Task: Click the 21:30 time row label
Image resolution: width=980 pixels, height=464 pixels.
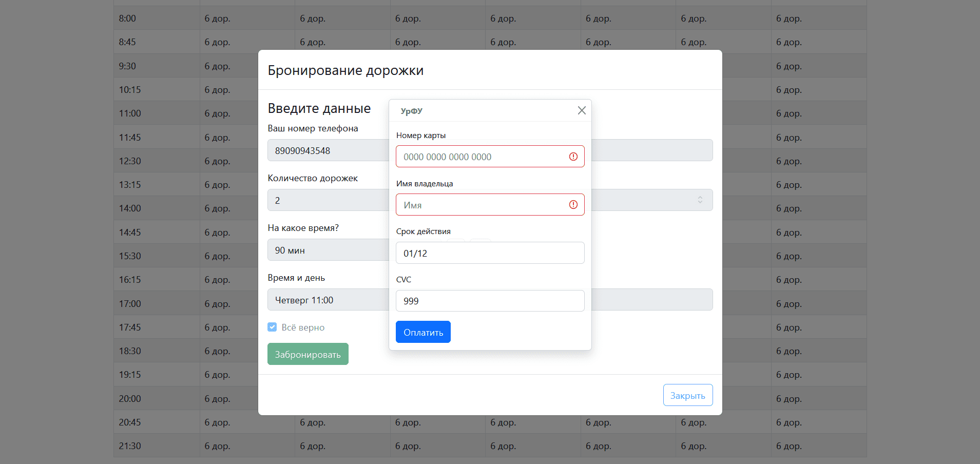Action: pyautogui.click(x=130, y=446)
